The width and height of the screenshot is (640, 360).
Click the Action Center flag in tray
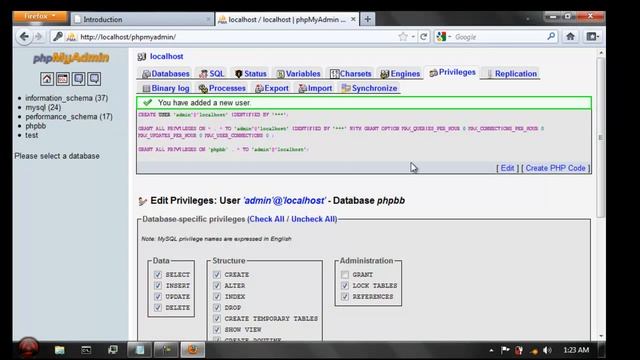coord(505,350)
